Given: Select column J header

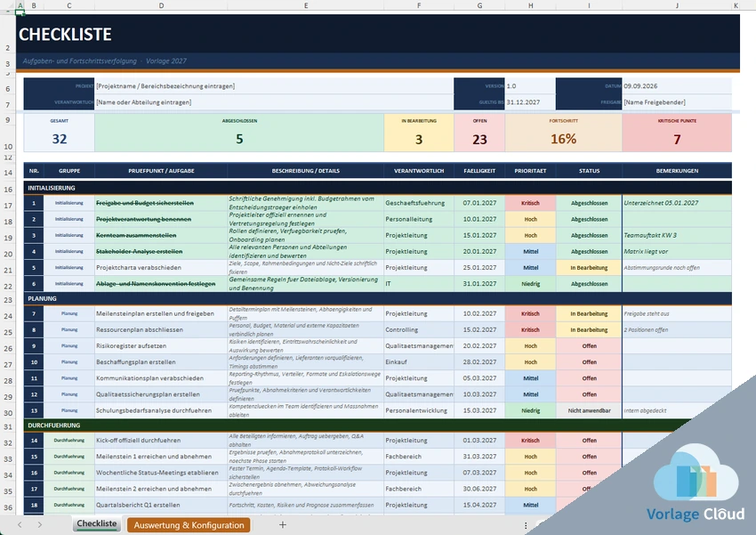Looking at the screenshot, I should (677, 5).
